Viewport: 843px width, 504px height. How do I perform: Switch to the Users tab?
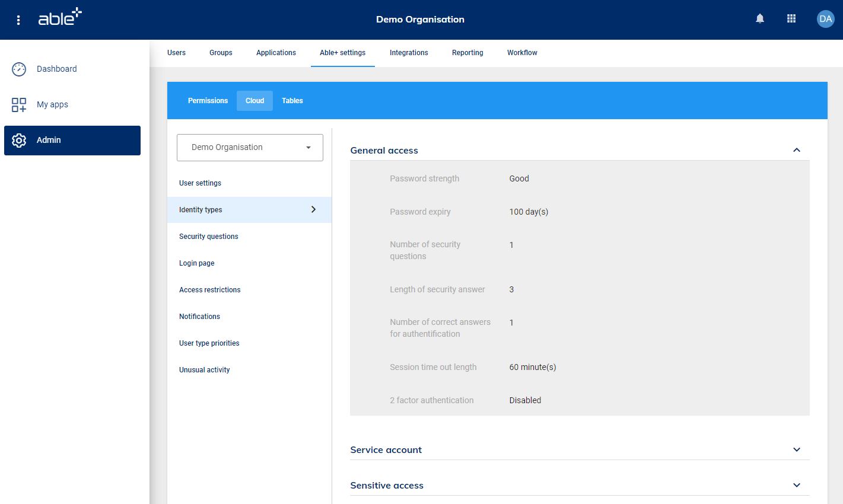pos(176,53)
